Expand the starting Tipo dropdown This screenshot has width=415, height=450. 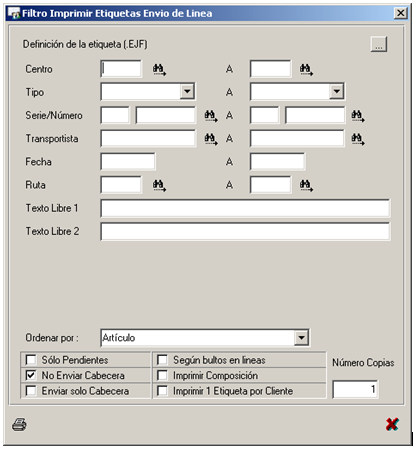point(187,91)
